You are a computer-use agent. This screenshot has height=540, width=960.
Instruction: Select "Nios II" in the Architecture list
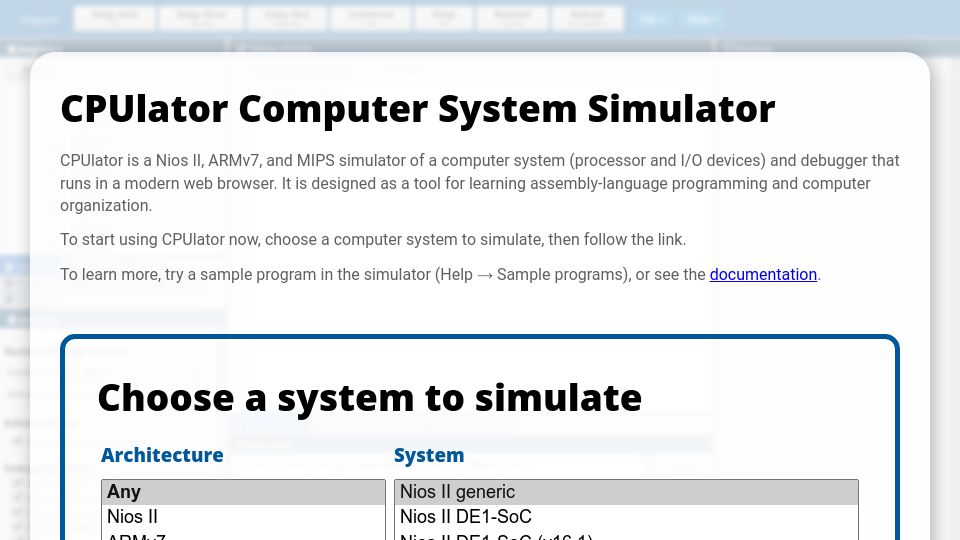(x=243, y=517)
